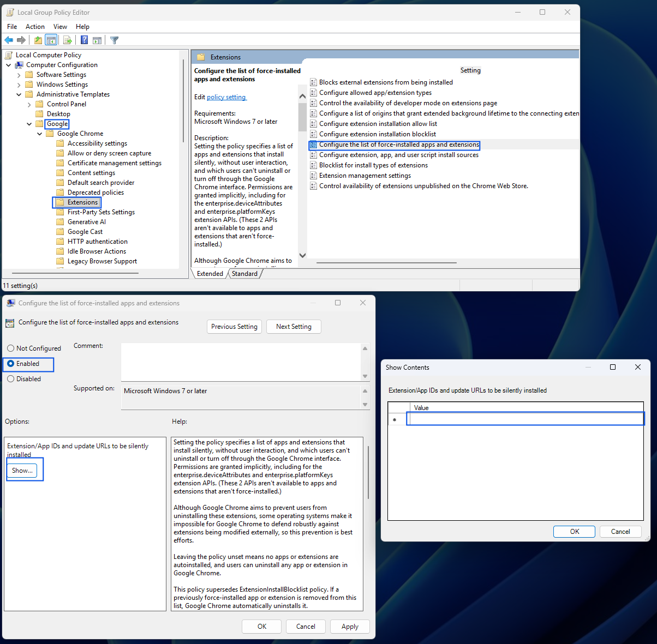Open the View menu
The width and height of the screenshot is (657, 644).
(x=60, y=26)
